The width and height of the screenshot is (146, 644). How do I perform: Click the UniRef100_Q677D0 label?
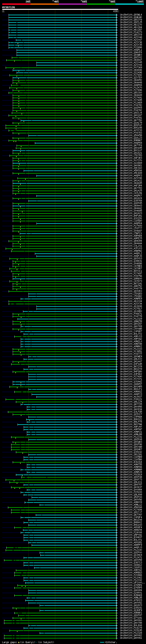(x=131, y=120)
